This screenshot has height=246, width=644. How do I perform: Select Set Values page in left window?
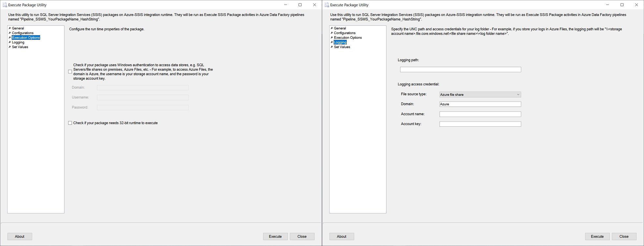pos(20,47)
